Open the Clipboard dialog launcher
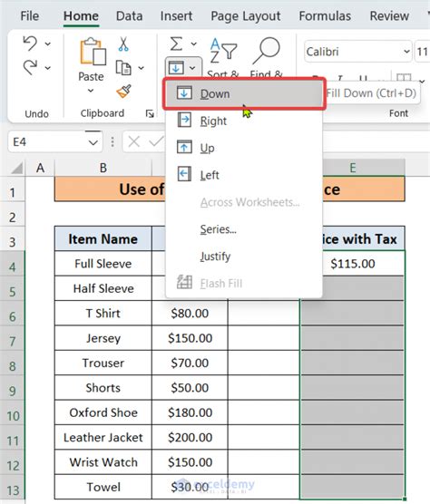 (150, 113)
